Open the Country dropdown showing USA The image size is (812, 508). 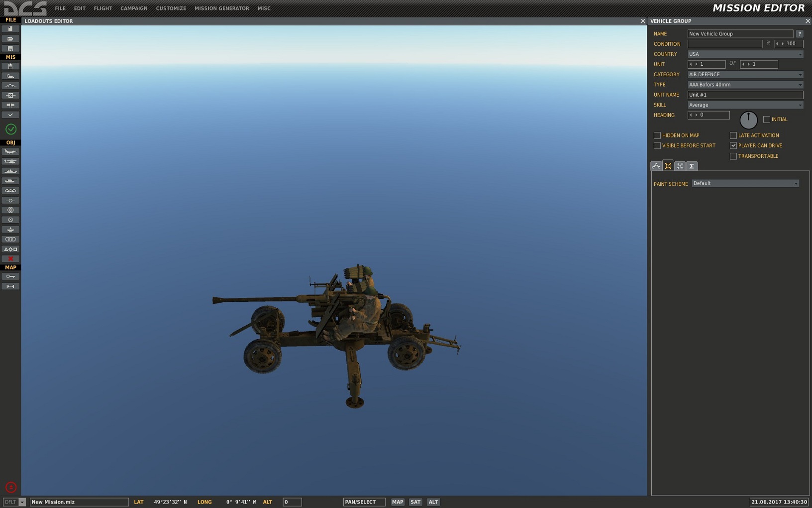(745, 54)
